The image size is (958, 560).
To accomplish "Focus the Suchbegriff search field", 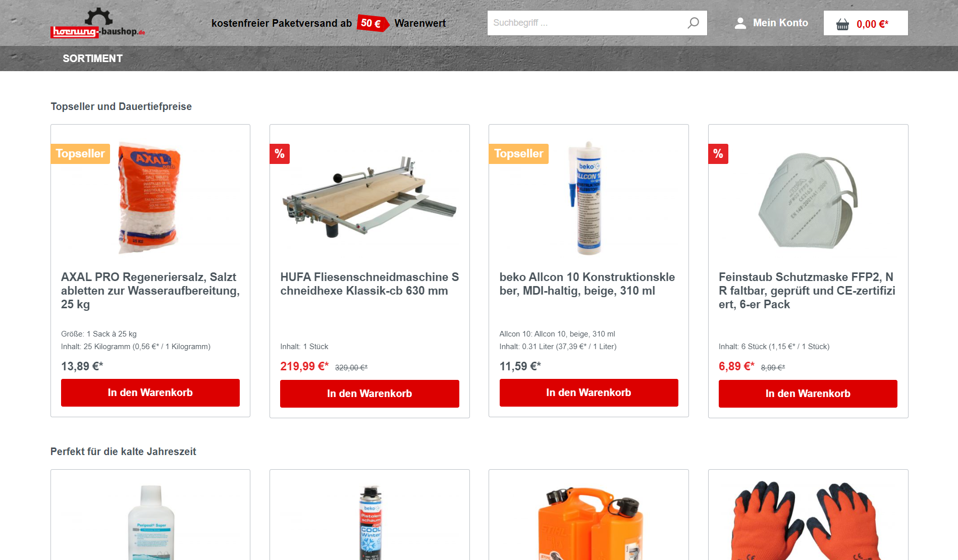I will pos(586,23).
